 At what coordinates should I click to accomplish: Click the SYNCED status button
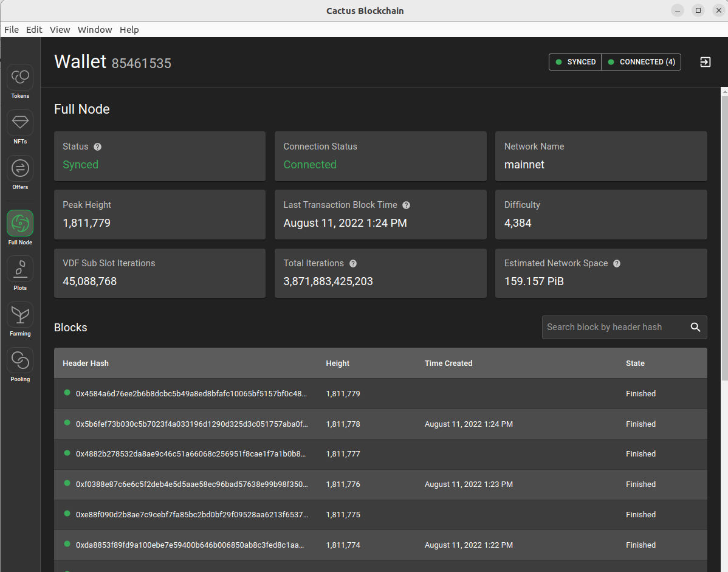pos(575,62)
